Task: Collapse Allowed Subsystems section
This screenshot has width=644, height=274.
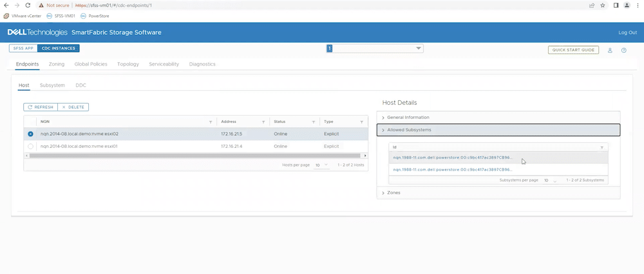Action: tap(498, 130)
